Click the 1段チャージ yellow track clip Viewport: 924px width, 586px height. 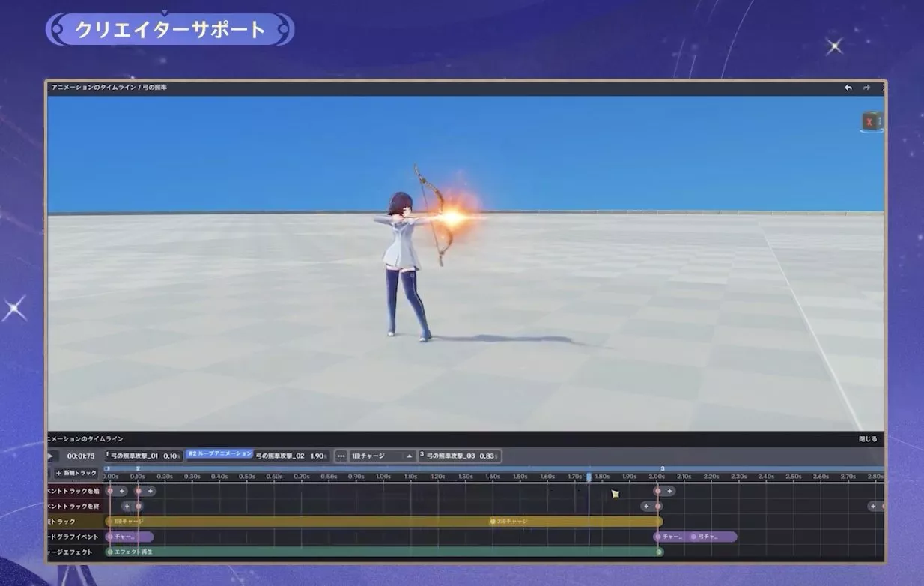point(300,521)
